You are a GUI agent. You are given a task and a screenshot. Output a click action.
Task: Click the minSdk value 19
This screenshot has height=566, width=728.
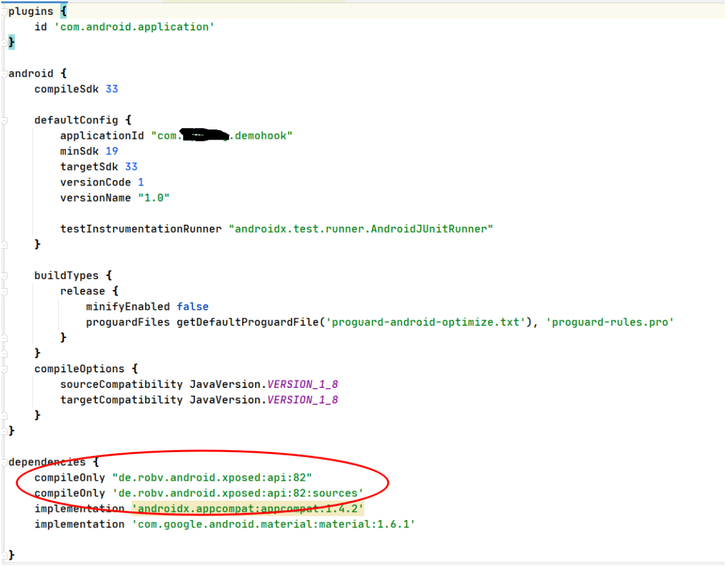point(112,151)
